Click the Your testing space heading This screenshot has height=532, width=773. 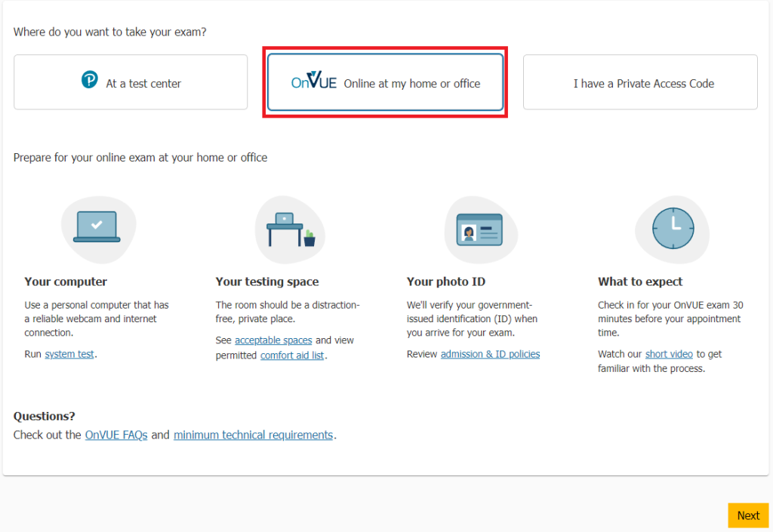[267, 281]
